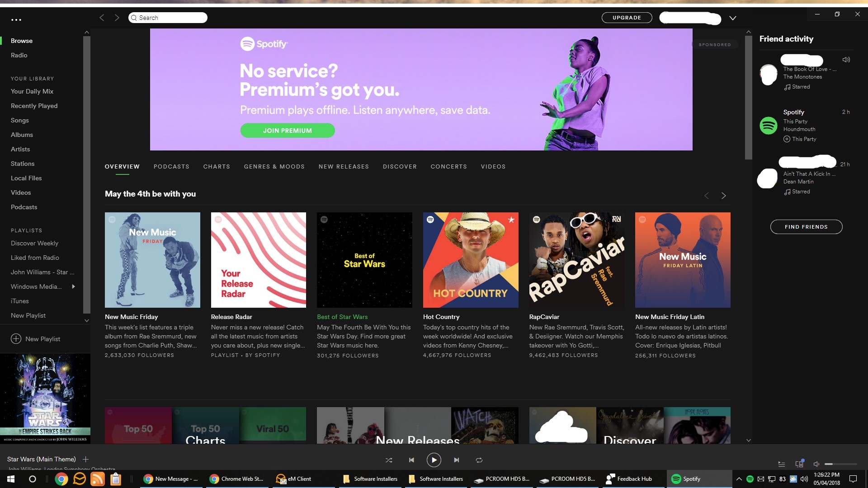The height and width of the screenshot is (488, 868).
Task: Toggle play on Star Wars Main Theme
Action: click(x=434, y=460)
